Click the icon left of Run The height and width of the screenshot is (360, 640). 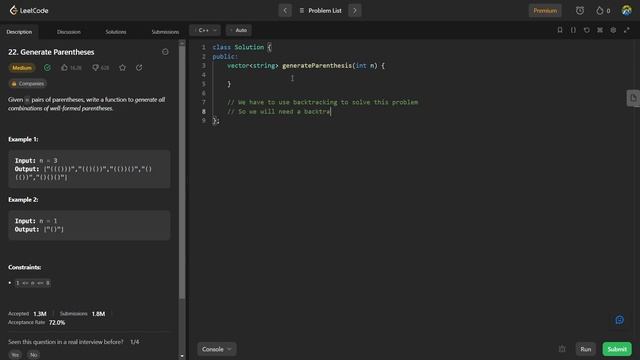coord(562,349)
